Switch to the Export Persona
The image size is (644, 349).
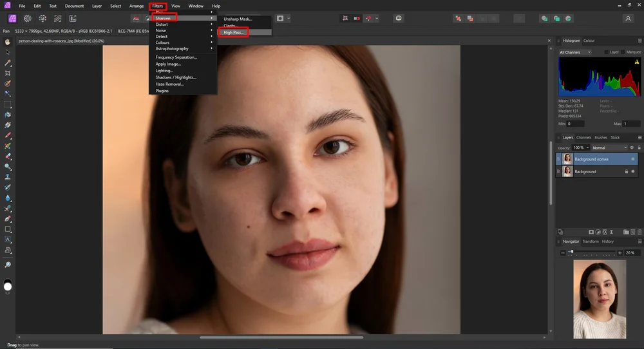click(x=73, y=19)
